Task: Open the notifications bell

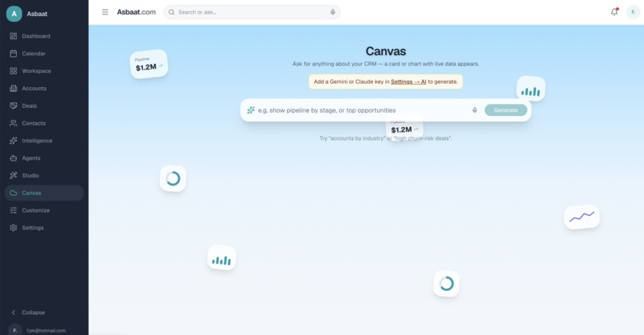Action: (x=614, y=12)
